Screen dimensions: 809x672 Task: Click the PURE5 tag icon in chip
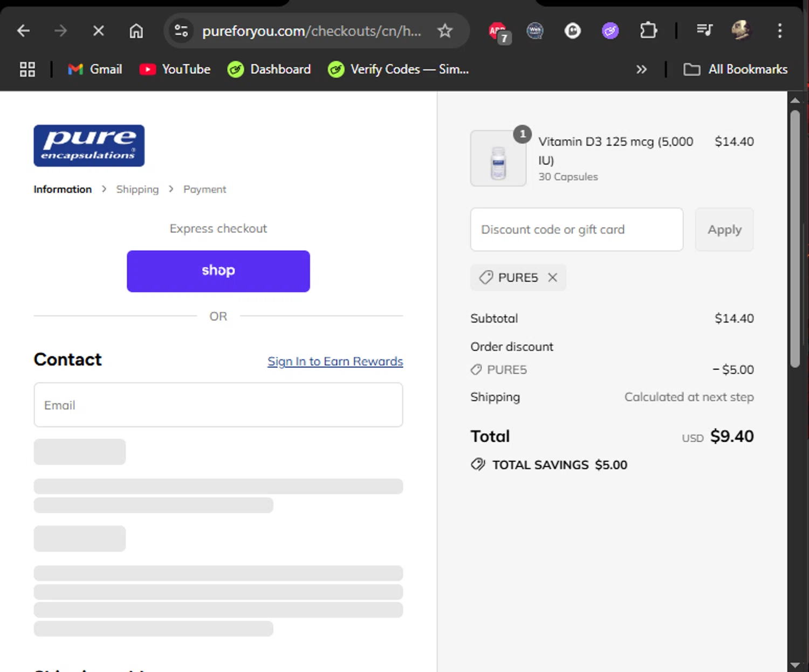pos(486,277)
